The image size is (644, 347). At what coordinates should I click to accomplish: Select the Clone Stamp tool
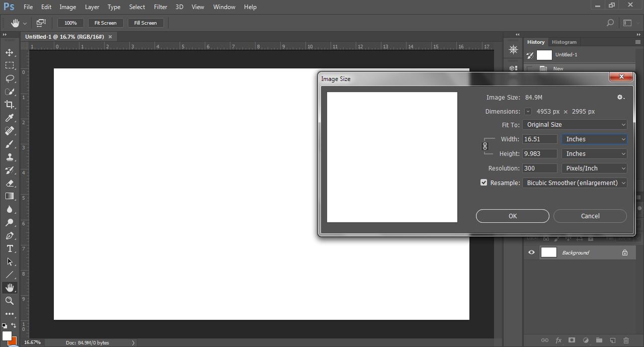point(10,157)
